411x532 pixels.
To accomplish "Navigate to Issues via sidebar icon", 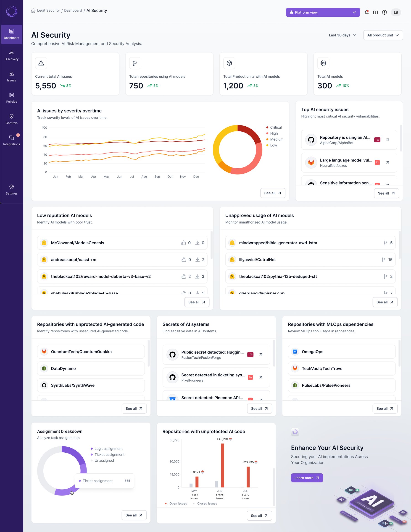I will click(x=11, y=76).
